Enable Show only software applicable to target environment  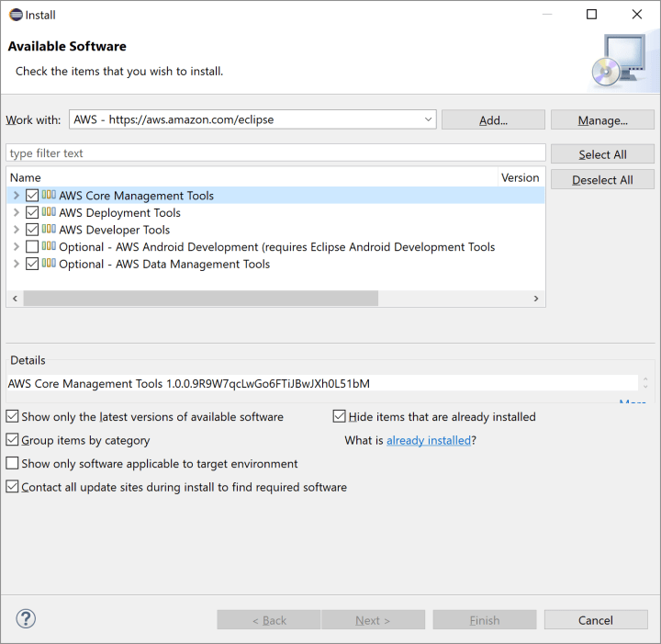[x=13, y=464]
